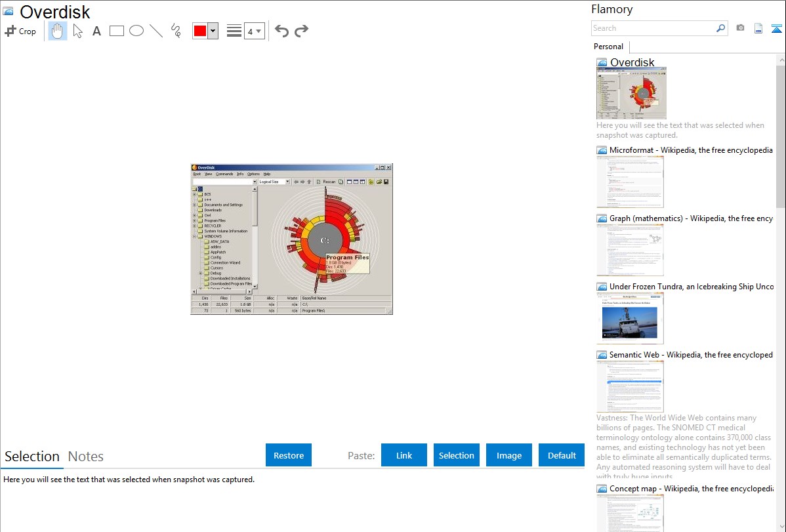Click the line thickness icon
Viewport: 786px width, 532px height.
pyautogui.click(x=234, y=31)
